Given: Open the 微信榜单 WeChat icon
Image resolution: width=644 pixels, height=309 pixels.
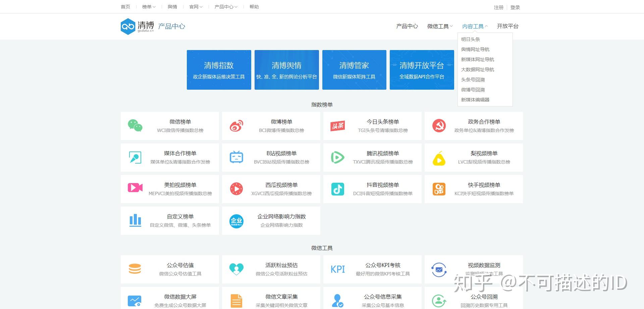Looking at the screenshot, I should (x=135, y=126).
